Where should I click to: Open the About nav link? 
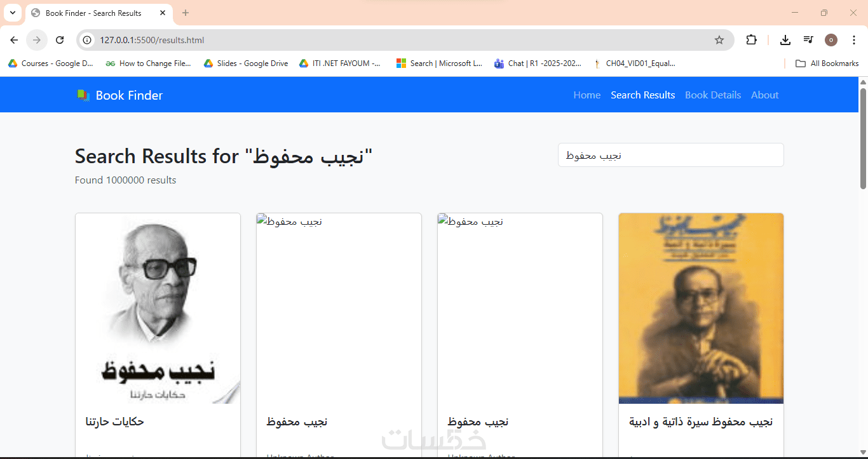[x=764, y=95]
